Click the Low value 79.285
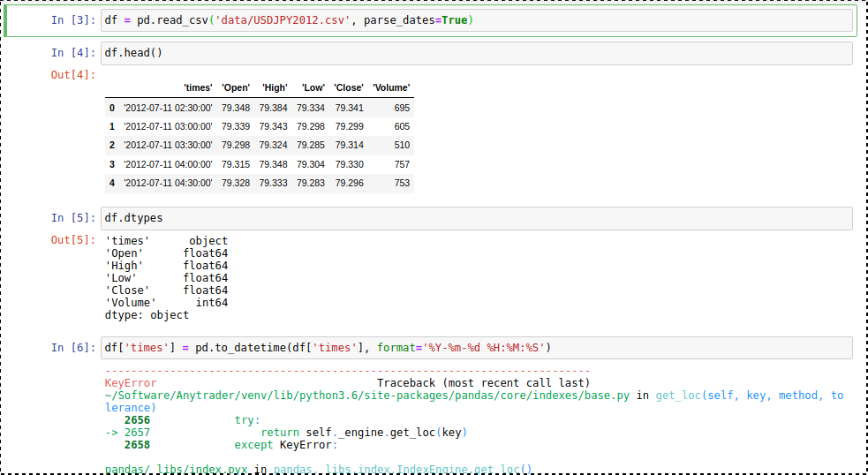Screen dimensions: 868x475 click(311, 145)
